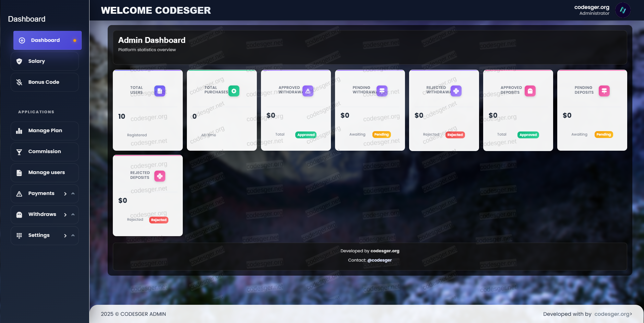Expand the Withdraws submenu arrow
The width and height of the screenshot is (644, 323).
coord(65,215)
